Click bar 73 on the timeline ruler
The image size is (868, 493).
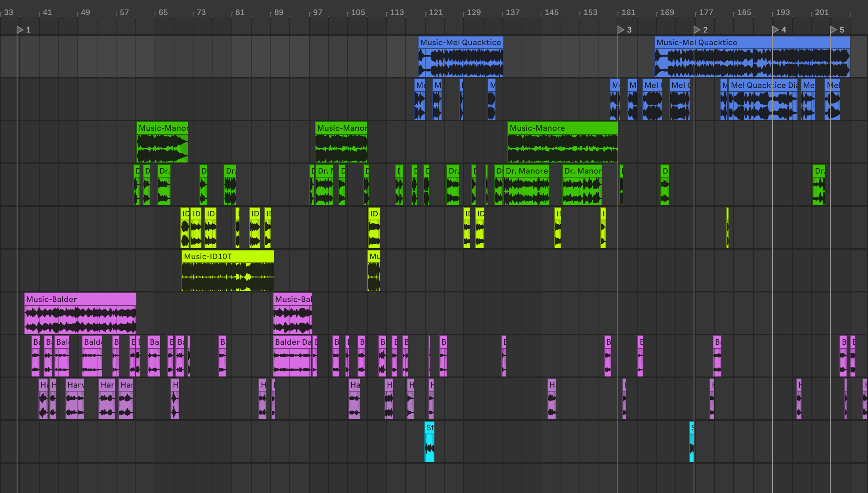(201, 12)
